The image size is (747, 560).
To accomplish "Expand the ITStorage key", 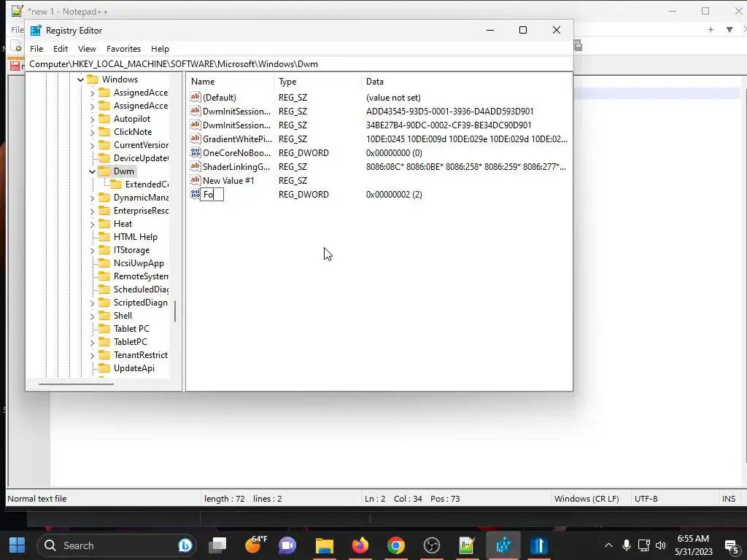I will click(x=93, y=250).
